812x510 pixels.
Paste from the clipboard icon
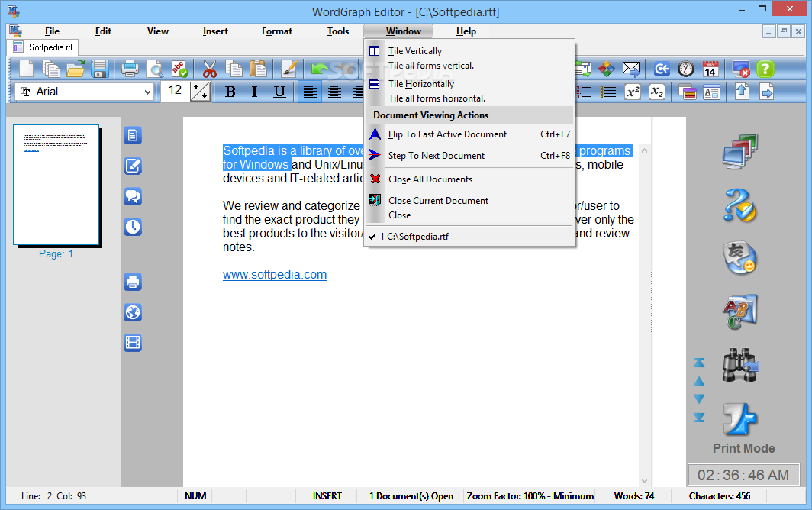(x=258, y=69)
